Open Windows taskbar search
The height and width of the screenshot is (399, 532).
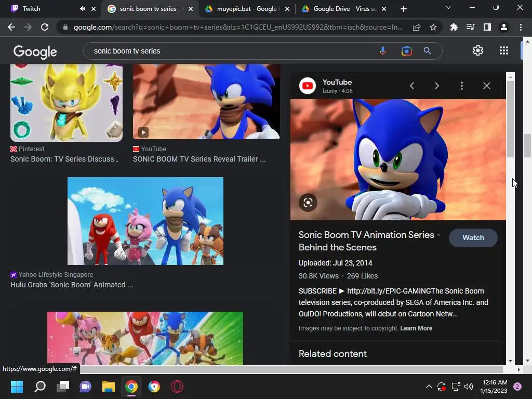point(40,387)
